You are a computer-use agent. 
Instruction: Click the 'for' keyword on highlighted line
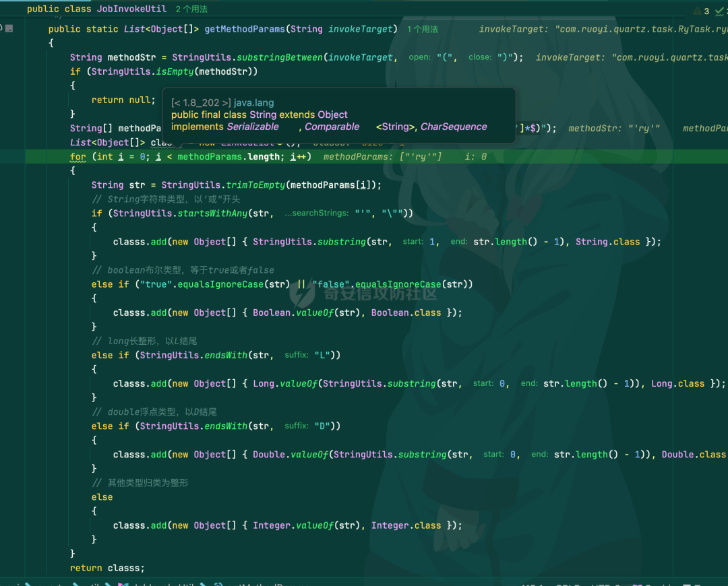[x=78, y=157]
